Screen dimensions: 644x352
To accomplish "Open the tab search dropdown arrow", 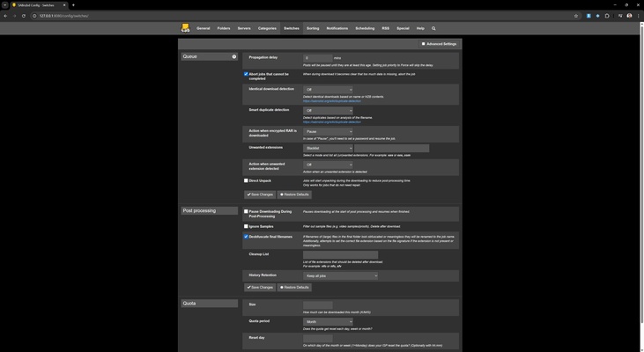I will pyautogui.click(x=5, y=5).
